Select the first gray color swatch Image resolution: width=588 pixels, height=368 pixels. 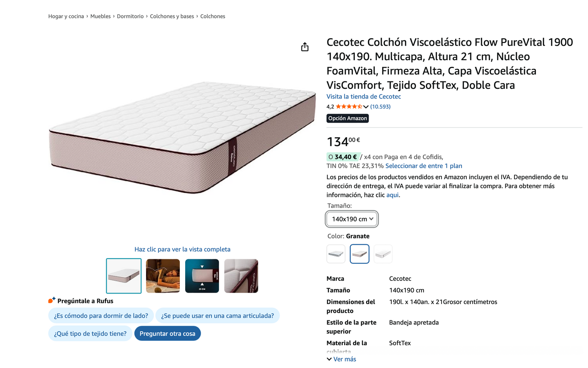coord(336,254)
